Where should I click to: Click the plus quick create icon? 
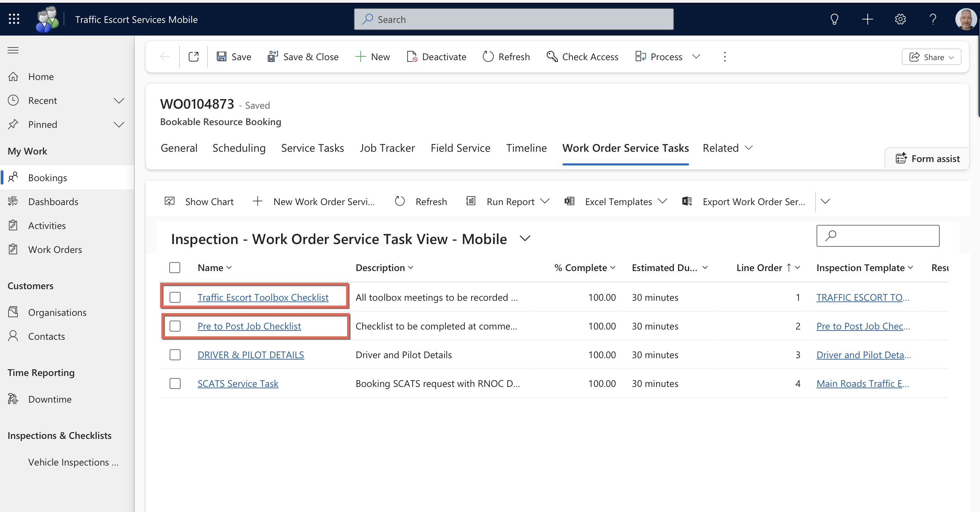click(x=867, y=19)
